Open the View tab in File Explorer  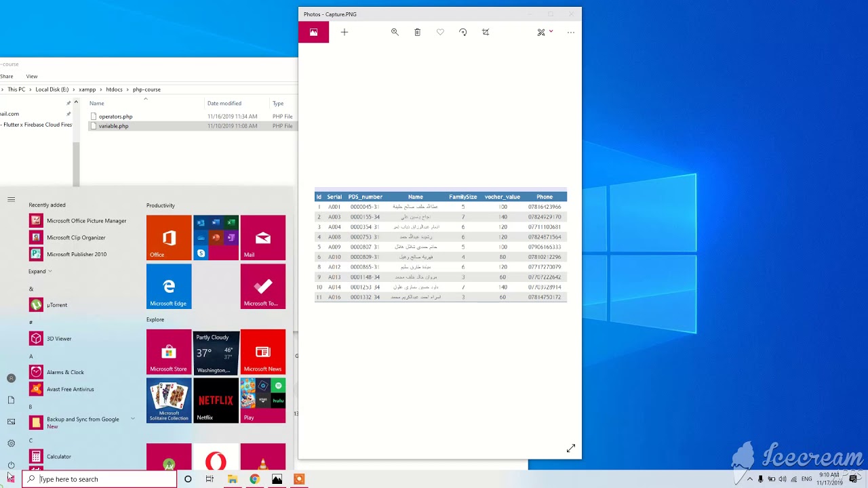pyautogui.click(x=32, y=77)
